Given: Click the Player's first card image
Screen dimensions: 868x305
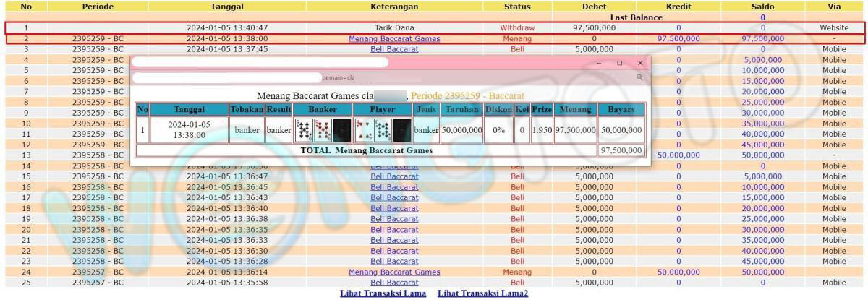Looking at the screenshot, I should [364, 130].
